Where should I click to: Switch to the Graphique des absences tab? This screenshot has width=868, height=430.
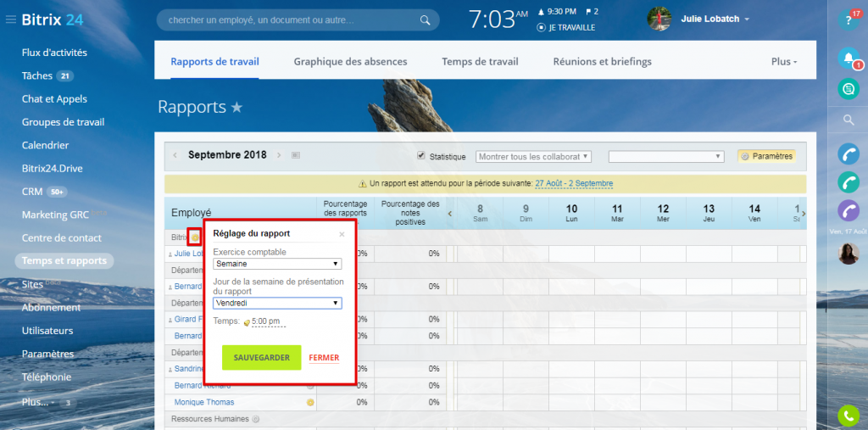(350, 62)
